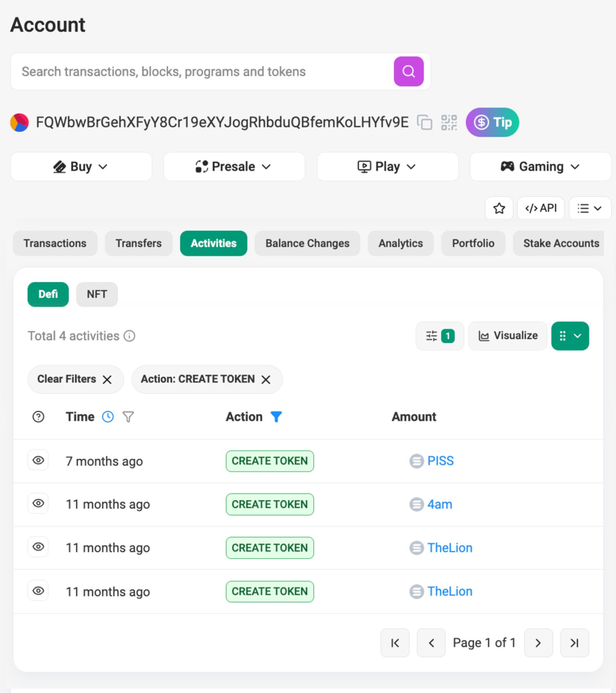Image resolution: width=616 pixels, height=693 pixels.
Task: View details of the PISS row
Action: [x=39, y=461]
